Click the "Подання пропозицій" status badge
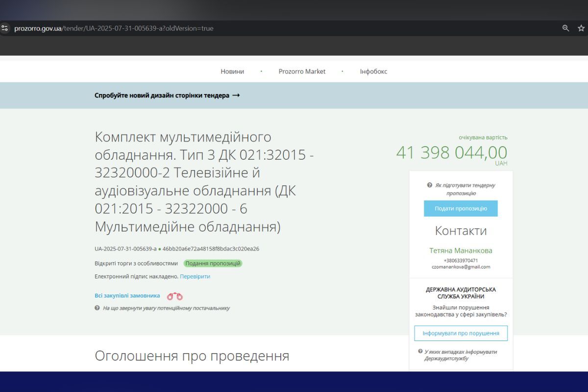Image resolution: width=588 pixels, height=392 pixels. (213, 263)
